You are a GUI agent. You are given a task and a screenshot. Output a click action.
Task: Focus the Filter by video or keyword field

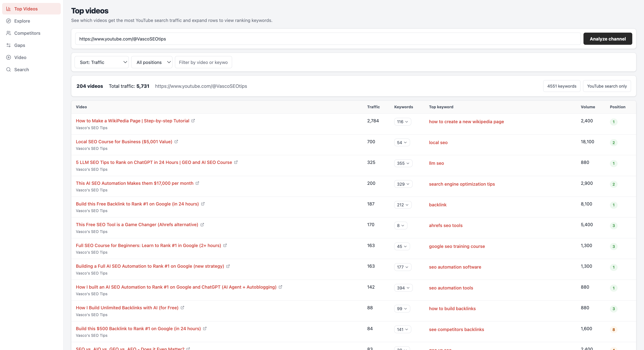(203, 62)
